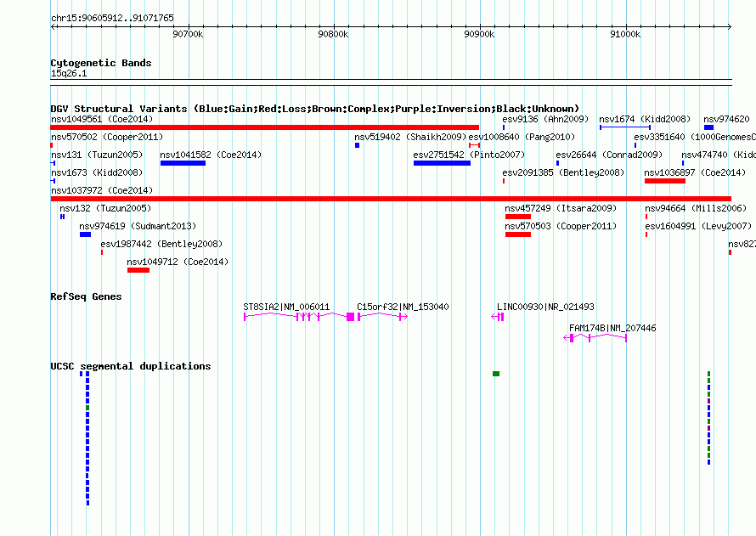
Task: Select the long blue segmental duplication column
Action: point(87,438)
